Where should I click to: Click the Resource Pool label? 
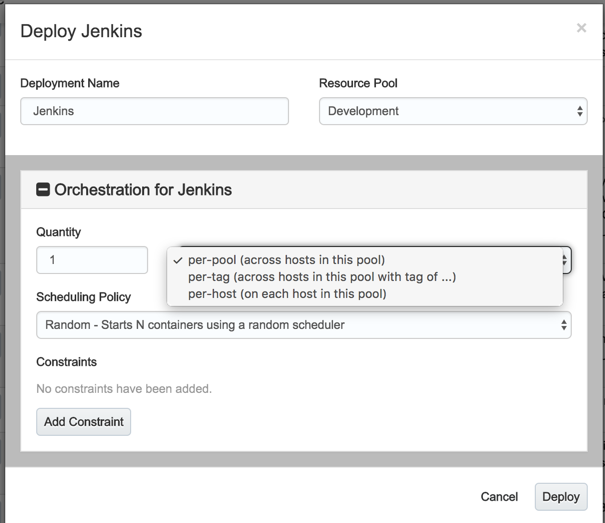(358, 84)
